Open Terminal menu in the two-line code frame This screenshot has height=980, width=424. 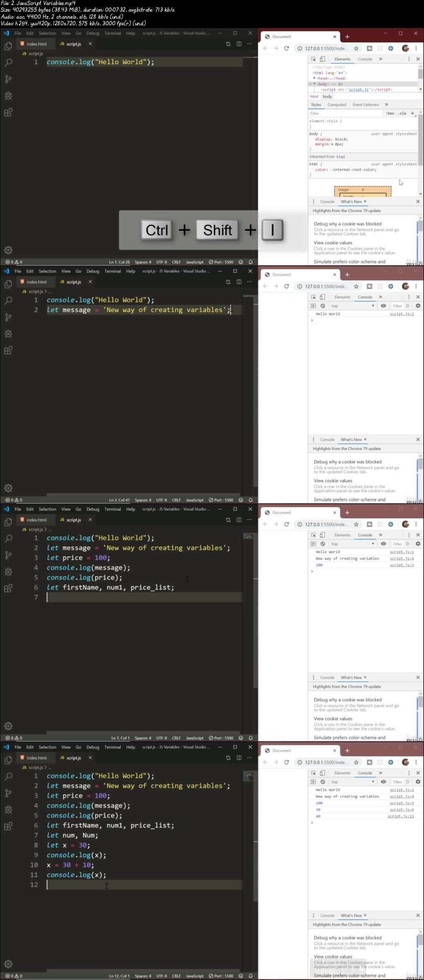(x=113, y=271)
